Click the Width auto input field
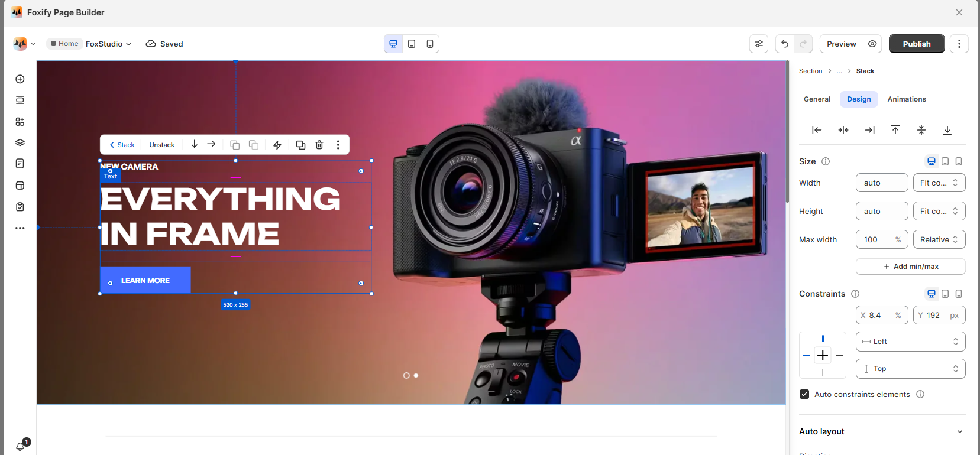Viewport: 980px width, 455px height. 882,183
